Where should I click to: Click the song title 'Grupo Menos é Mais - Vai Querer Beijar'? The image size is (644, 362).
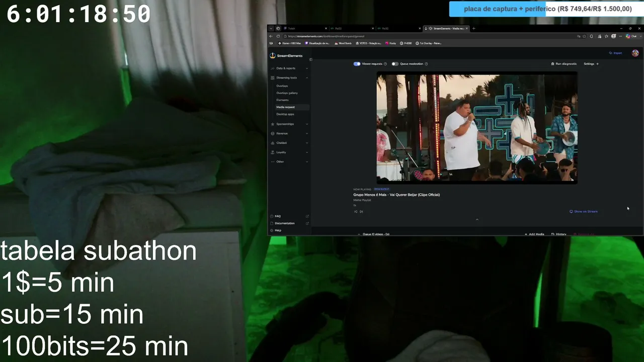pos(396,195)
